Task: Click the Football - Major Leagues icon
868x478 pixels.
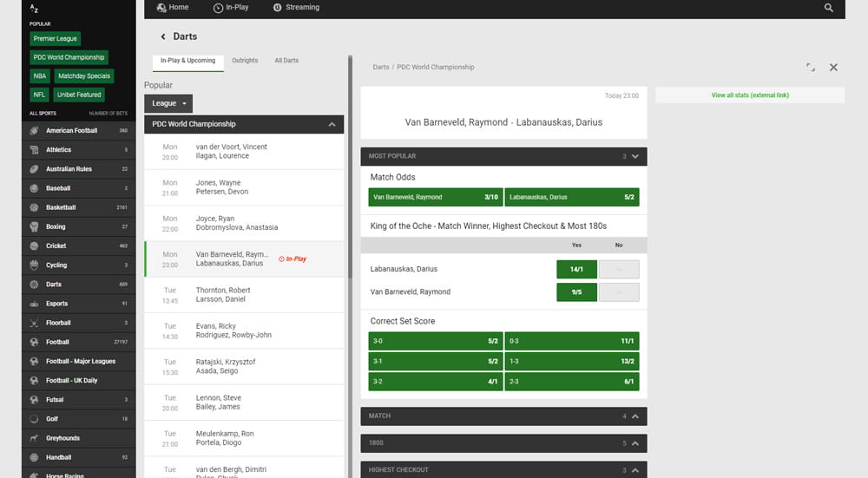Action: click(x=35, y=361)
